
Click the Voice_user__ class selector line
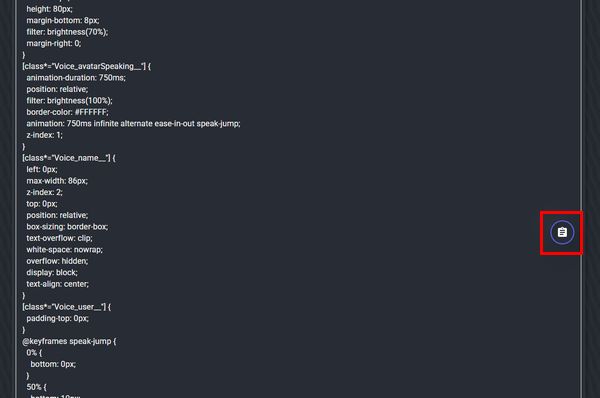(67, 307)
